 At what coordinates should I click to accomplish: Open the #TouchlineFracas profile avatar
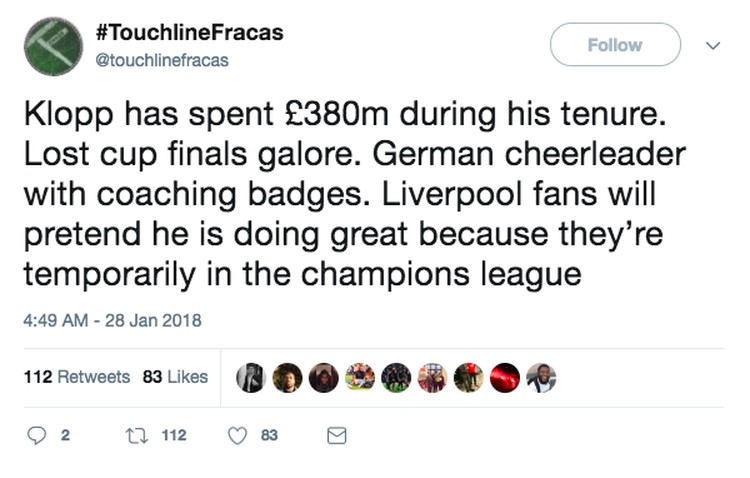pos(52,46)
